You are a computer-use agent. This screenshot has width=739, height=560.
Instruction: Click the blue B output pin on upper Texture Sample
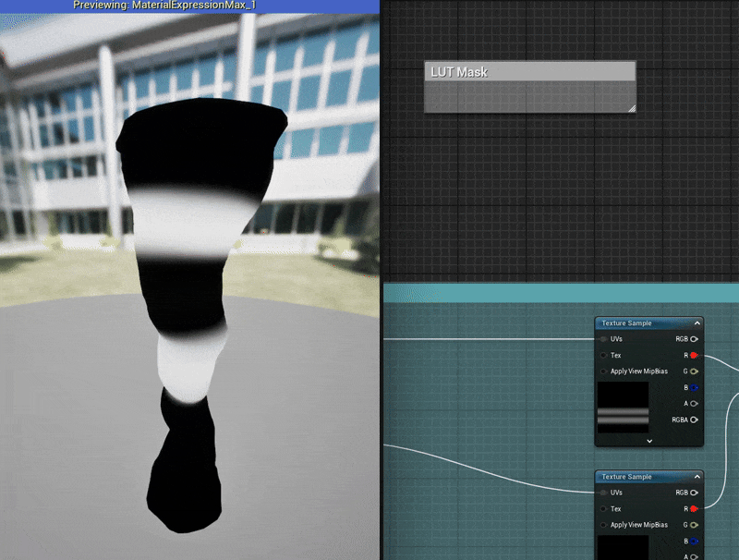pos(694,388)
